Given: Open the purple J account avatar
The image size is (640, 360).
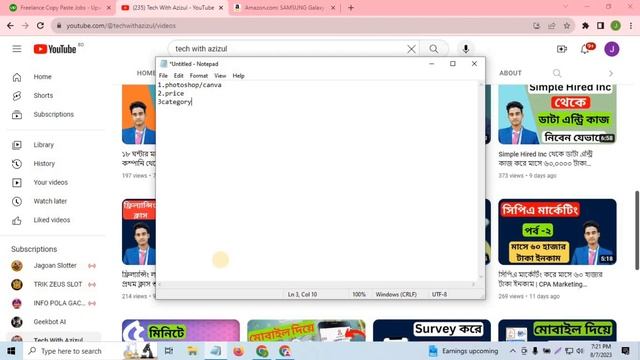Looking at the screenshot, I should pyautogui.click(x=611, y=49).
